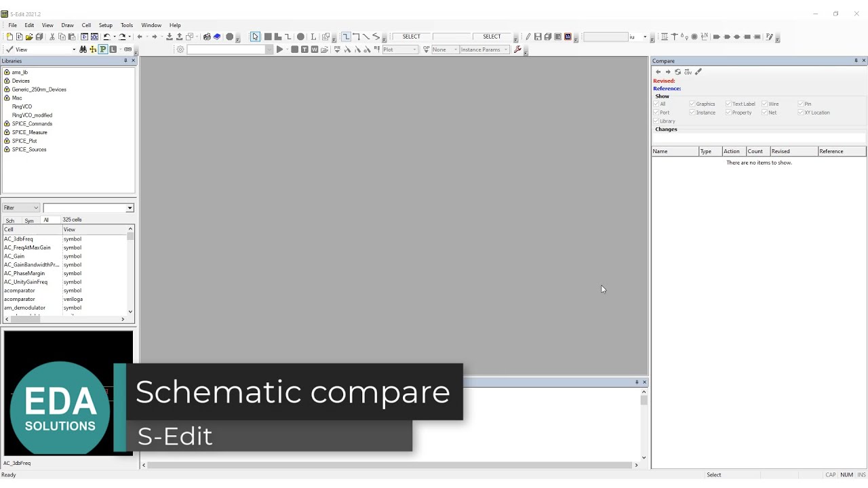Open the Setup menu

click(106, 25)
